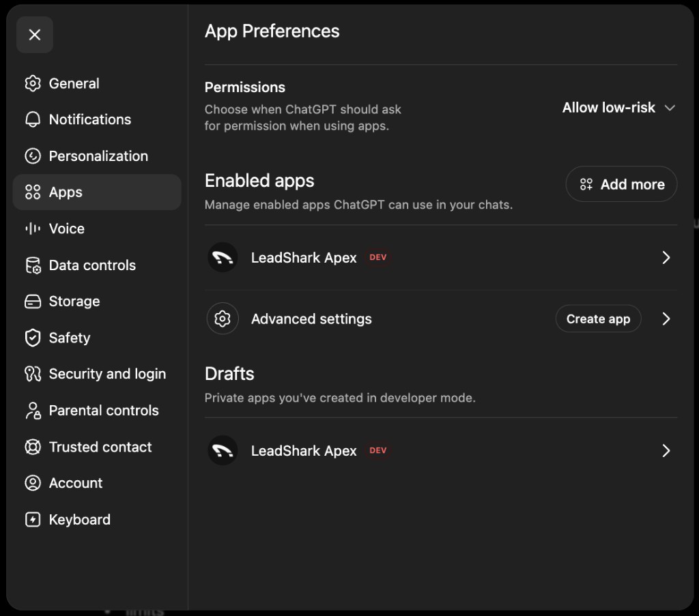Screen dimensions: 699x616
Task: Expand Drafts LeadShark Apex chevron
Action: click(x=666, y=450)
